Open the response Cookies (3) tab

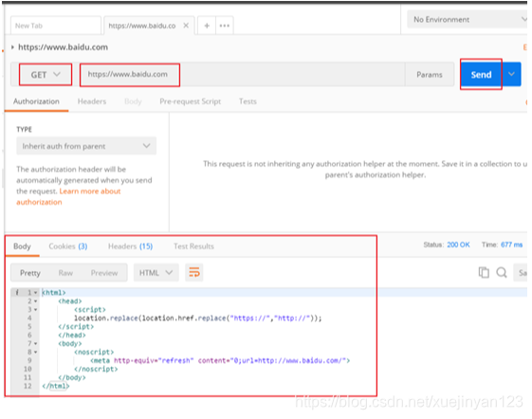point(68,246)
